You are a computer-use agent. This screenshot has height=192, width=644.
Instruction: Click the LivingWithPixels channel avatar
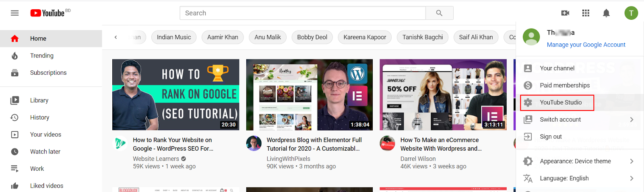tap(254, 143)
